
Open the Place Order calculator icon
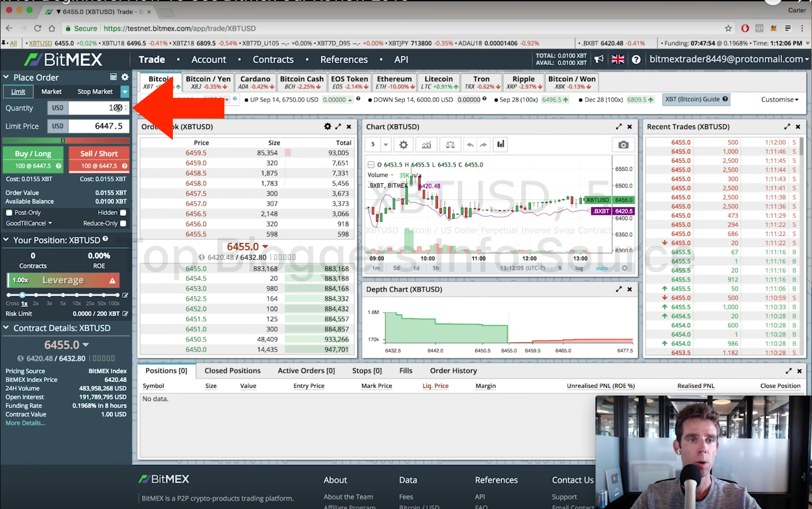(x=113, y=77)
